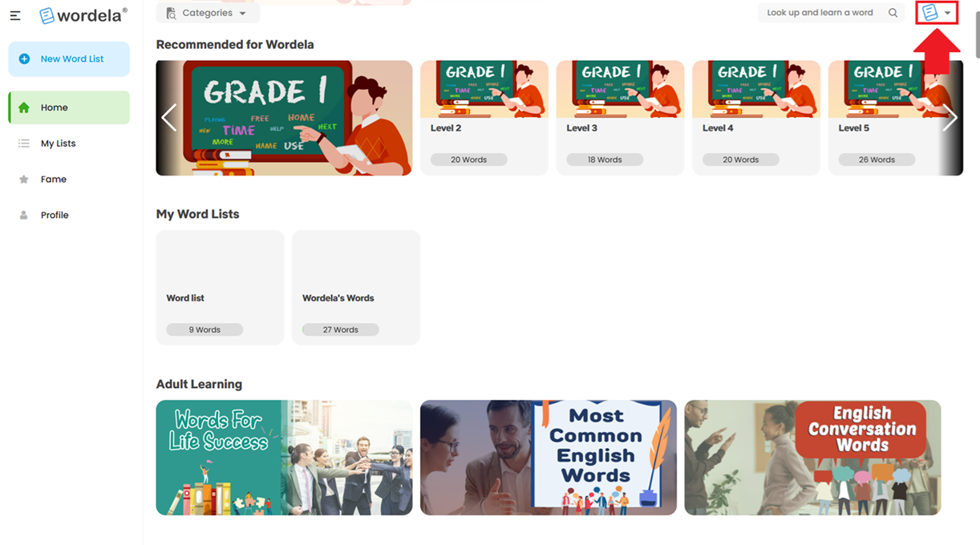
Task: Click the plus icon on New Word List
Action: 24,59
